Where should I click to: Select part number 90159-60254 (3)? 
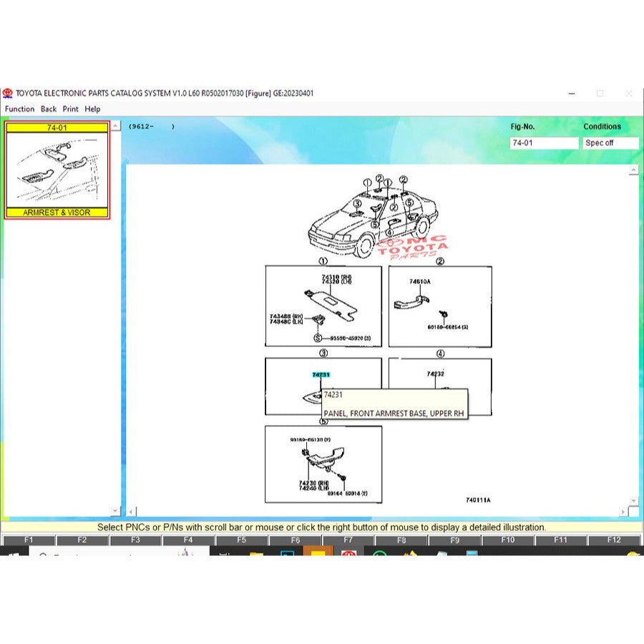(448, 327)
